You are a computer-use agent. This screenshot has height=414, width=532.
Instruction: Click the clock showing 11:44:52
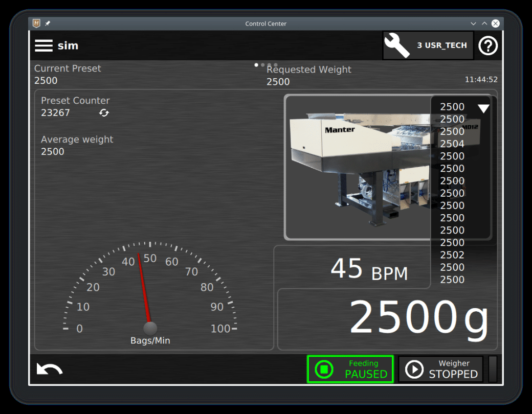point(481,79)
